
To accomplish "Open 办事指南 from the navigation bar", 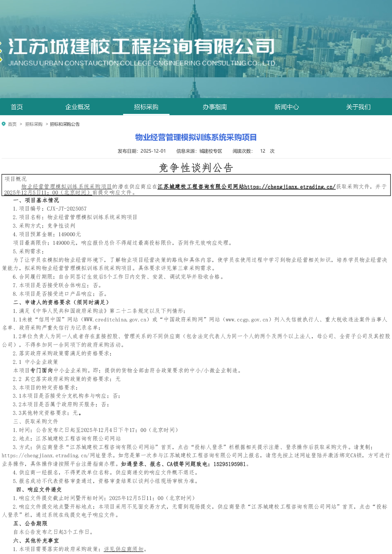I will click(x=215, y=107).
